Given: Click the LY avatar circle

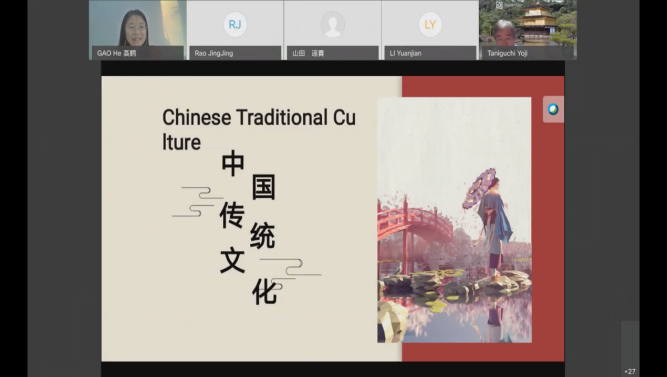Looking at the screenshot, I should point(430,25).
